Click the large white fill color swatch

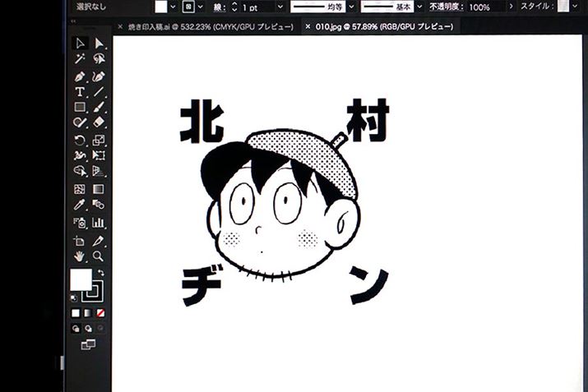point(80,280)
